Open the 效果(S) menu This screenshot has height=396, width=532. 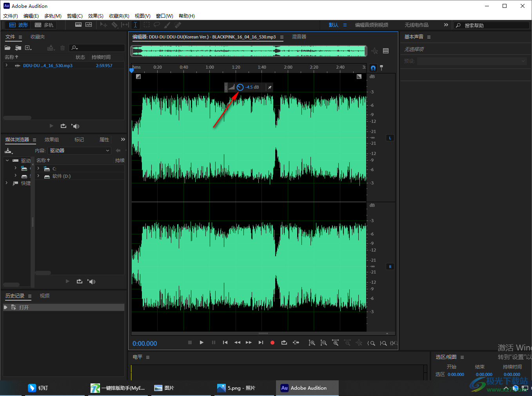tap(96, 16)
